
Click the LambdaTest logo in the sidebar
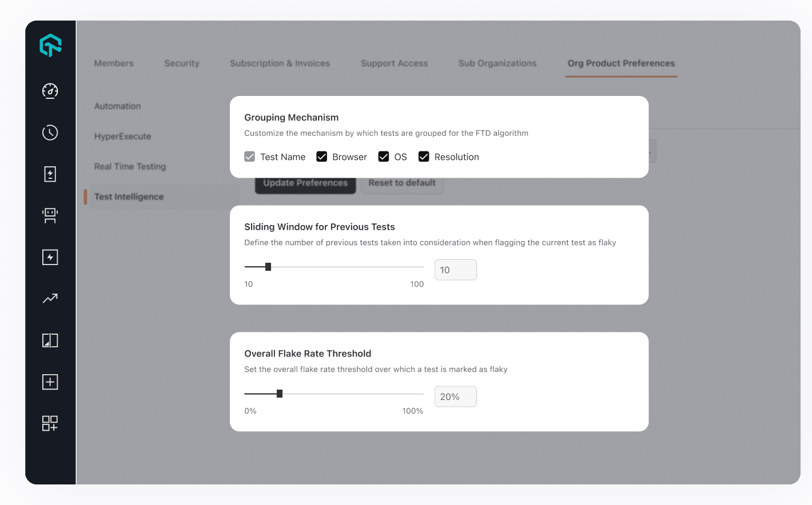point(50,45)
